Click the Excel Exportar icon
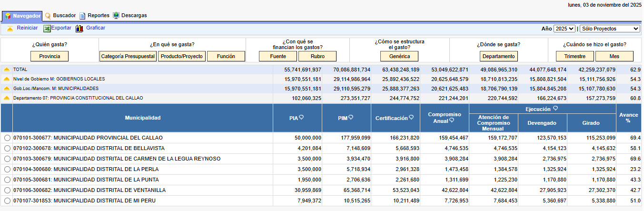644x211 pixels. tap(47, 29)
